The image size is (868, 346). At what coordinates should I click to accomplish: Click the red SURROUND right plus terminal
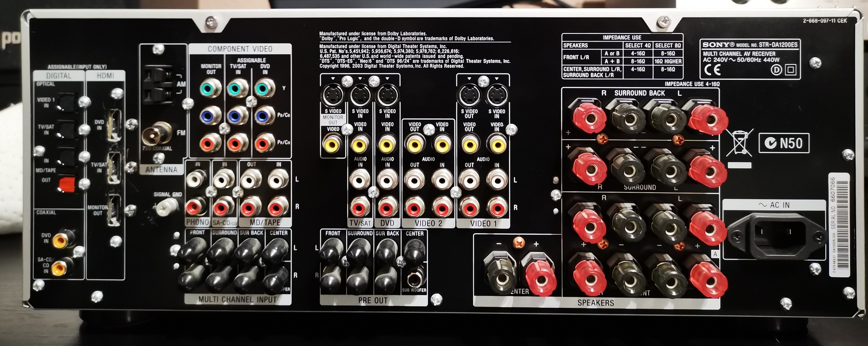pyautogui.click(x=587, y=166)
